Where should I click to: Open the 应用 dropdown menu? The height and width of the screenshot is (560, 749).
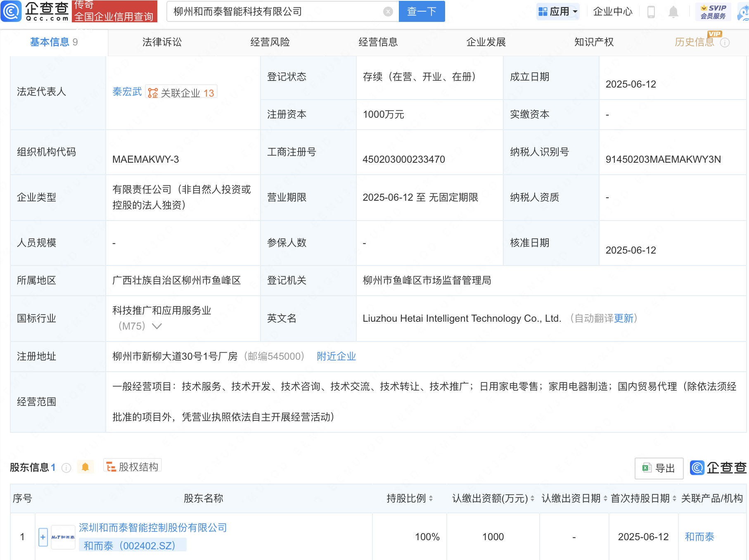point(558,12)
